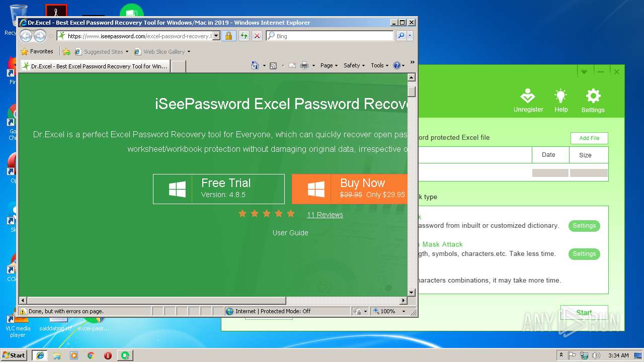The image size is (644, 362).
Task: Open media player taskbar icon
Action: 74,355
